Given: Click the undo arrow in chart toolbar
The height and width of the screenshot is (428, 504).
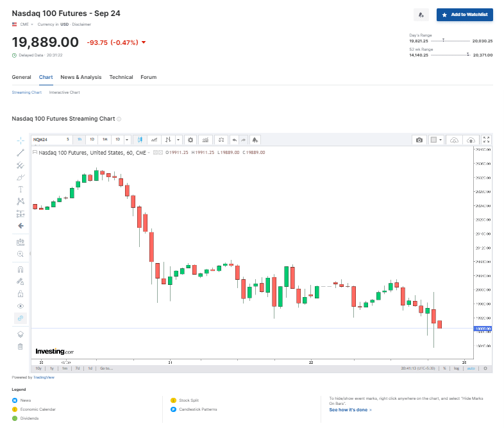Looking at the screenshot, I should pos(235,140).
